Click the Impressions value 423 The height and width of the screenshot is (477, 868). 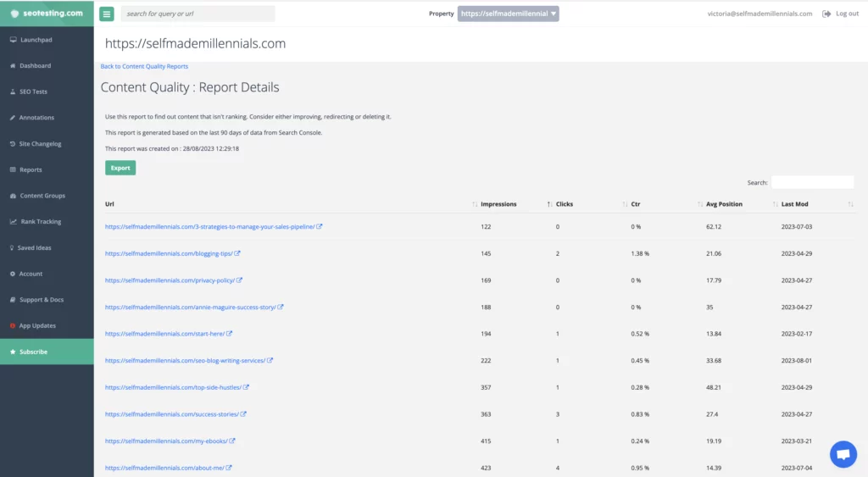coord(486,469)
